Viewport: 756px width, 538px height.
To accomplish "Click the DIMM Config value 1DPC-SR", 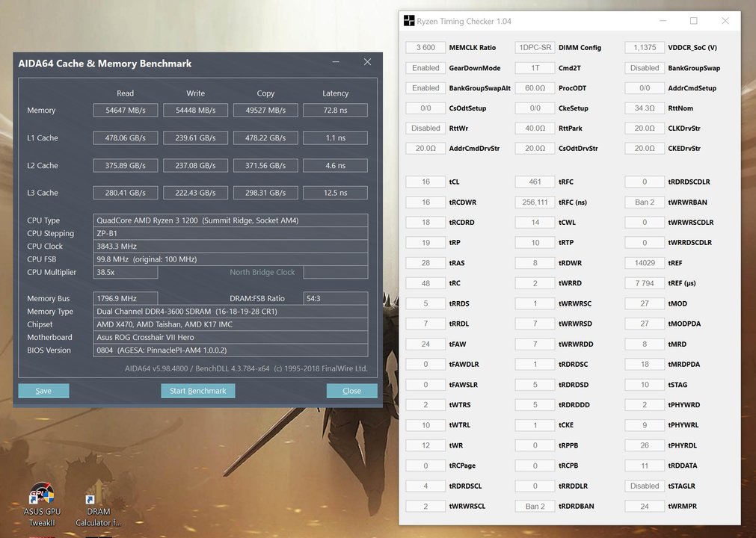I will tap(535, 48).
